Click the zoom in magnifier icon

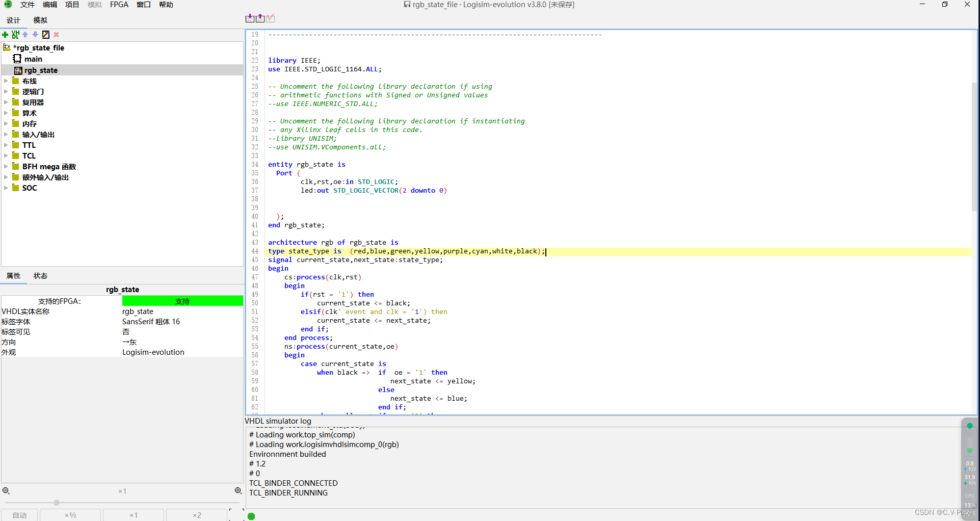[x=238, y=491]
